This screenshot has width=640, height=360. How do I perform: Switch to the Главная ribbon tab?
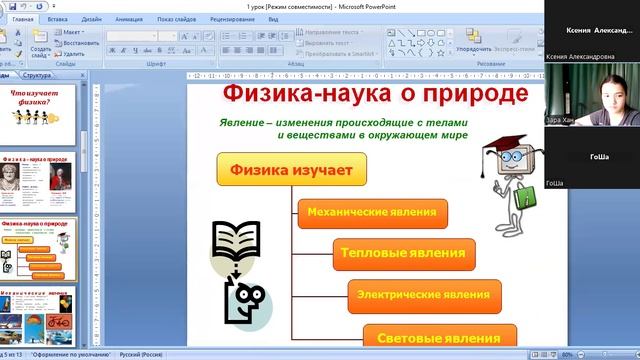coord(23,19)
